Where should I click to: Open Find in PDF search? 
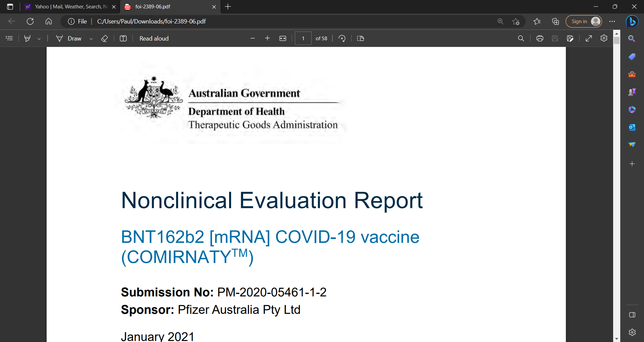(521, 39)
